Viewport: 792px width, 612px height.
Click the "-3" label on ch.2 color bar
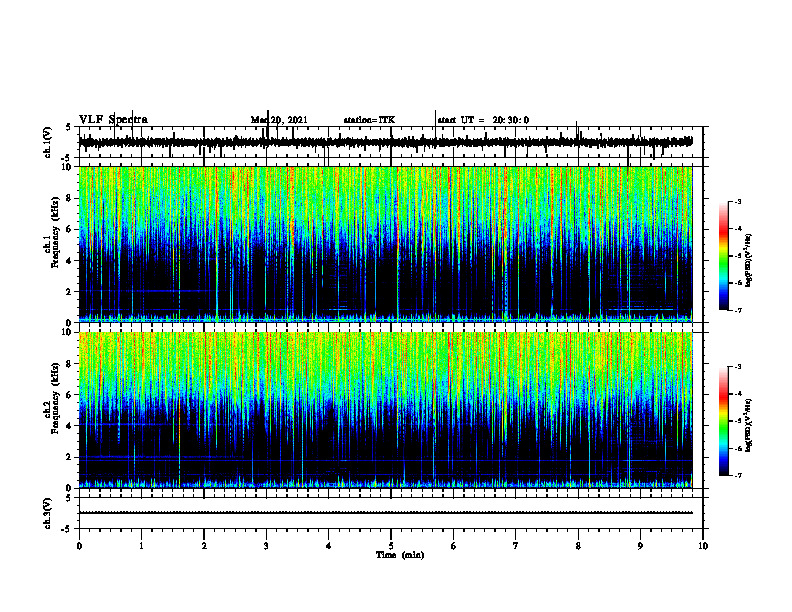tap(737, 367)
